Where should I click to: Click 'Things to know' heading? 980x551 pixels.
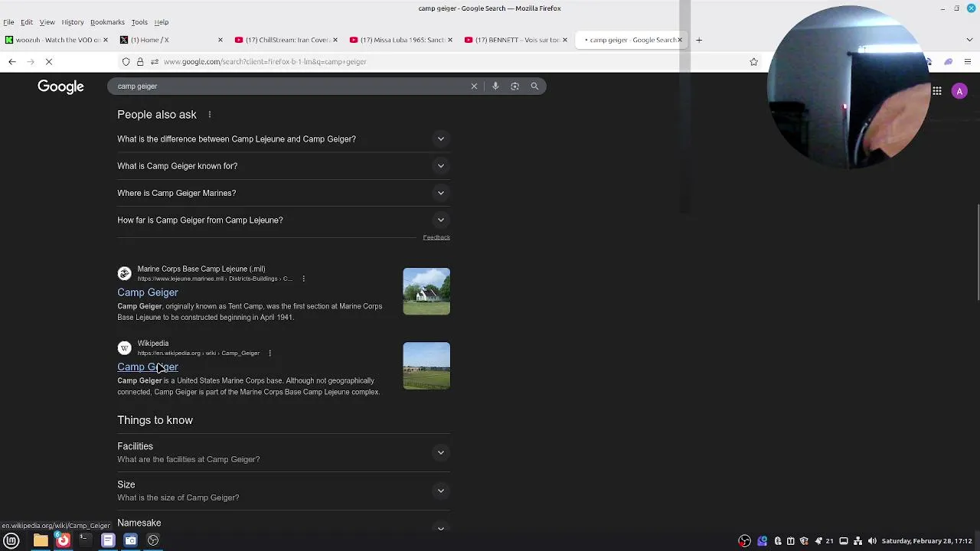pyautogui.click(x=155, y=420)
